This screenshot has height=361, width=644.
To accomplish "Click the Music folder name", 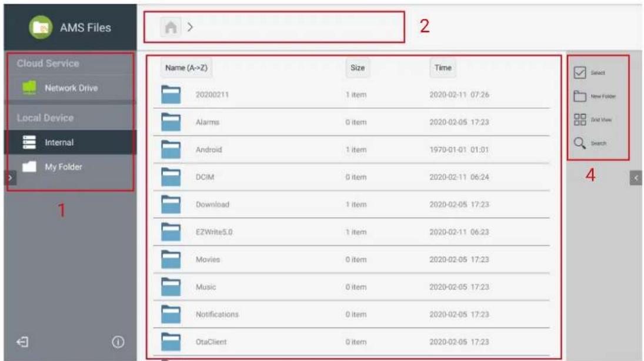I will tap(206, 287).
